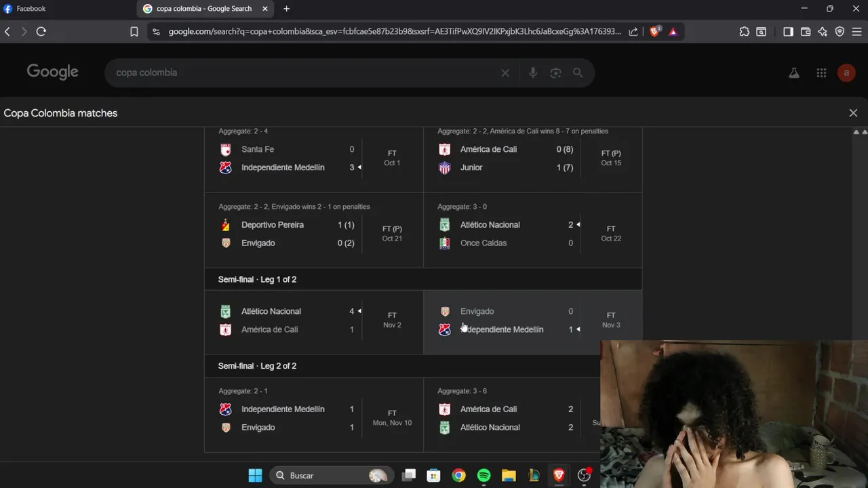Open Task View on the taskbar
This screenshot has width=868, height=488.
[409, 476]
